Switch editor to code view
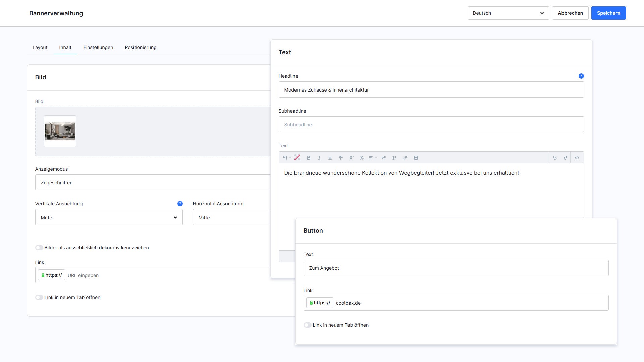This screenshot has width=644, height=362. click(x=577, y=158)
